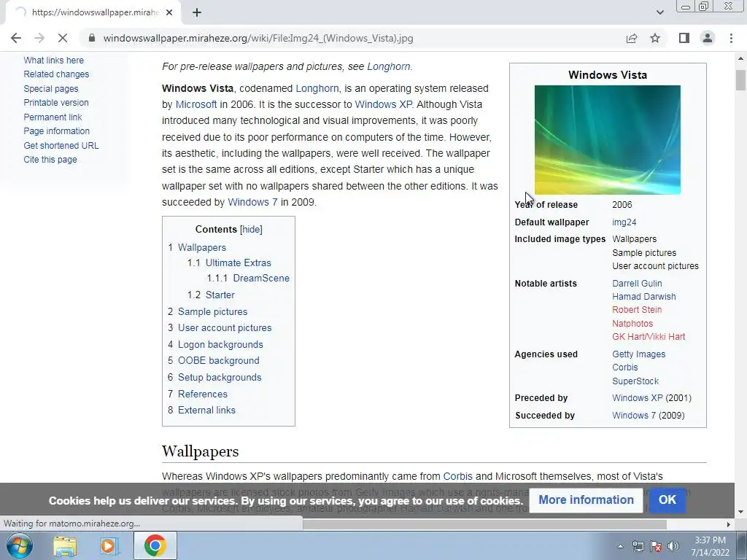This screenshot has width=747, height=560.
Task: Jump to OOBE background section
Action: click(x=219, y=360)
